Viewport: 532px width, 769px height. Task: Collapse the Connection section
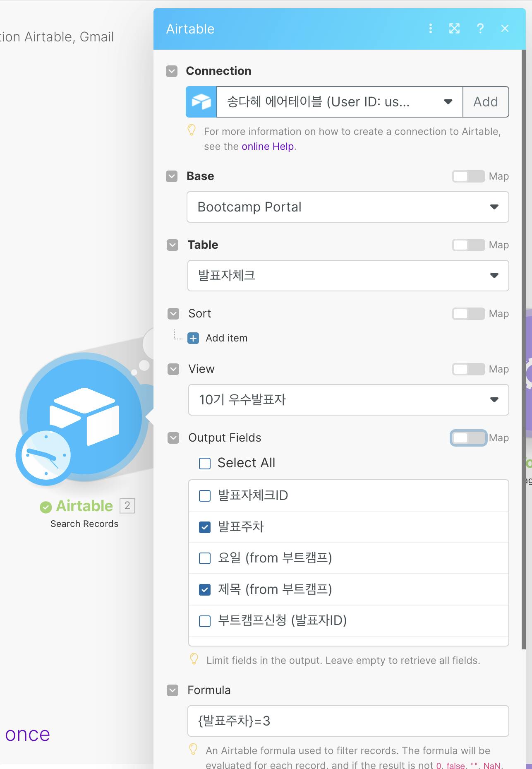point(172,71)
